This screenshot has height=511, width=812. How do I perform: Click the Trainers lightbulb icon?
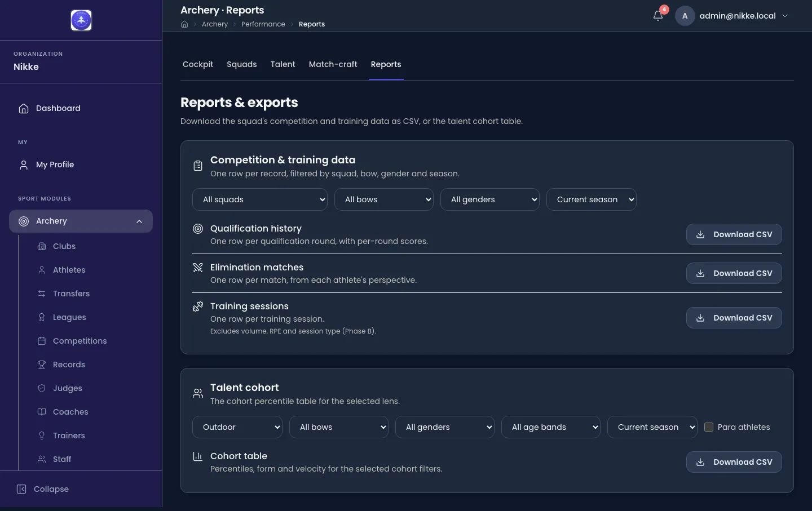42,436
